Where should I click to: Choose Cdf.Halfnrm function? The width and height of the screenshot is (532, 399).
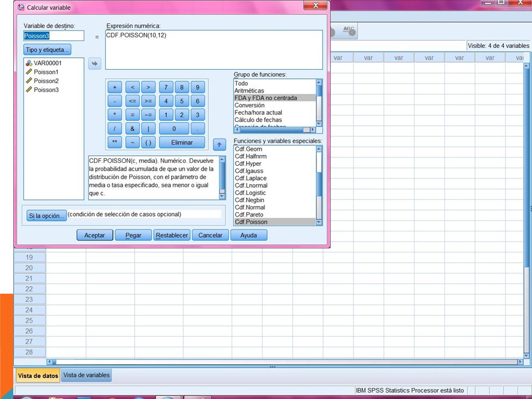click(275, 156)
